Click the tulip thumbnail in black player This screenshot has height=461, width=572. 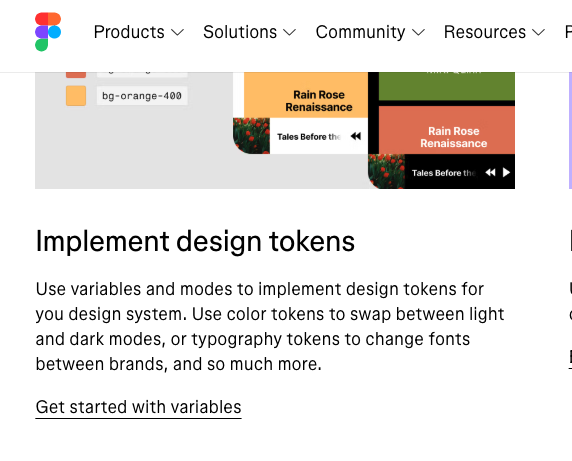386,171
